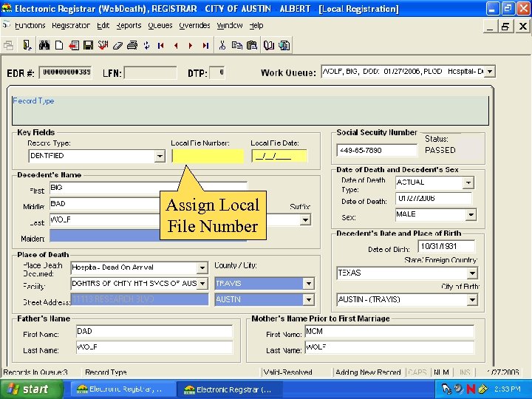
Task: Open the Overrides menu
Action: tap(194, 25)
